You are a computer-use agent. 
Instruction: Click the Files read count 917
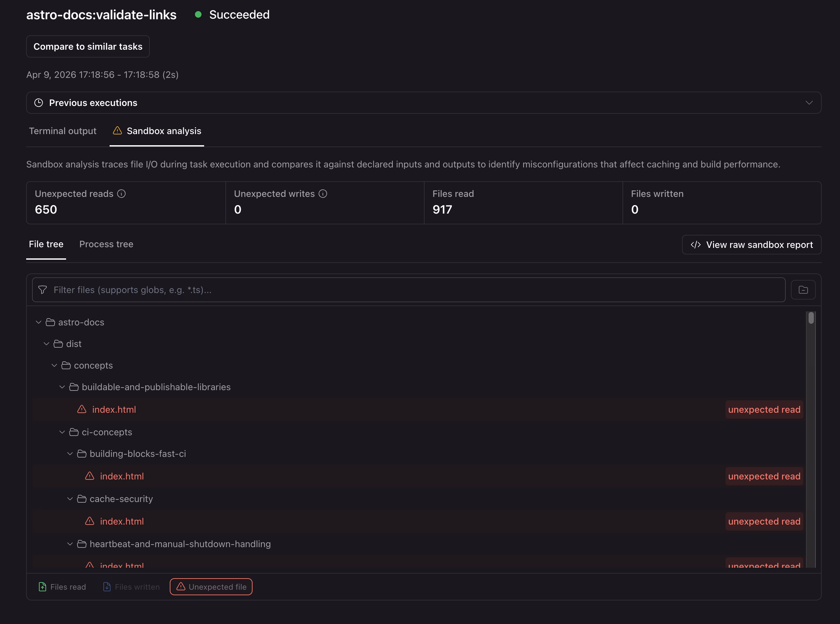tap(442, 210)
